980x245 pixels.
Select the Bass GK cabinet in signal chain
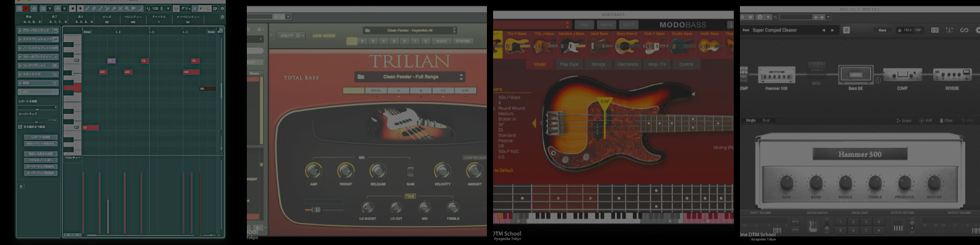click(x=856, y=75)
